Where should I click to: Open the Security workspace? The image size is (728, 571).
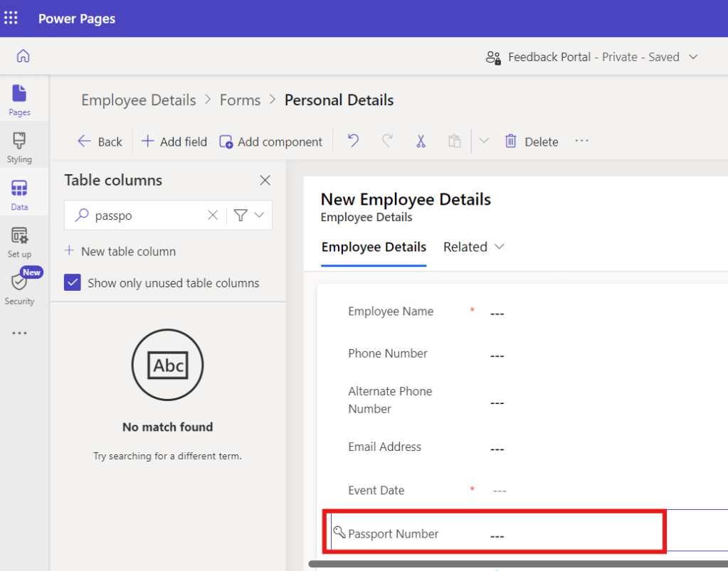(x=19, y=289)
